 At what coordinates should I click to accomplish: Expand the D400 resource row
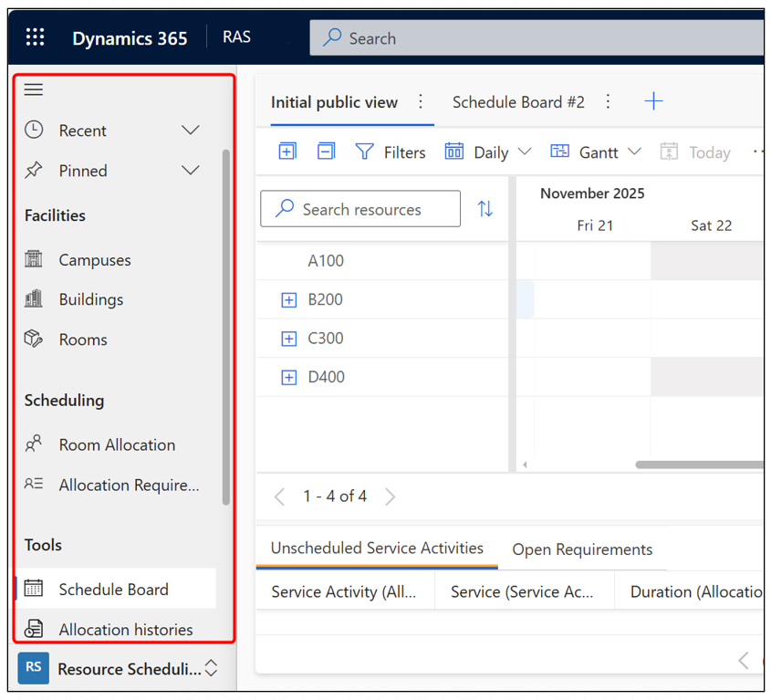(x=289, y=377)
